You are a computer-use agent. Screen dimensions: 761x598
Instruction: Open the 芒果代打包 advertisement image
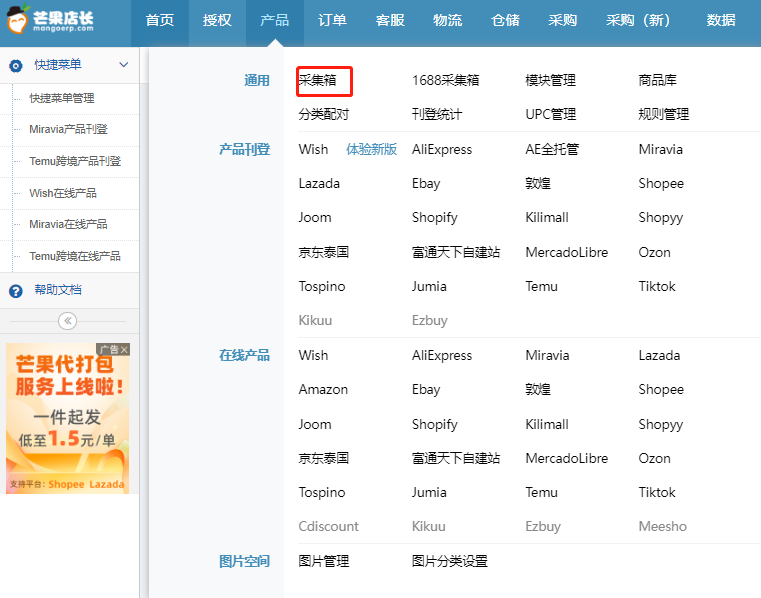tap(67, 418)
